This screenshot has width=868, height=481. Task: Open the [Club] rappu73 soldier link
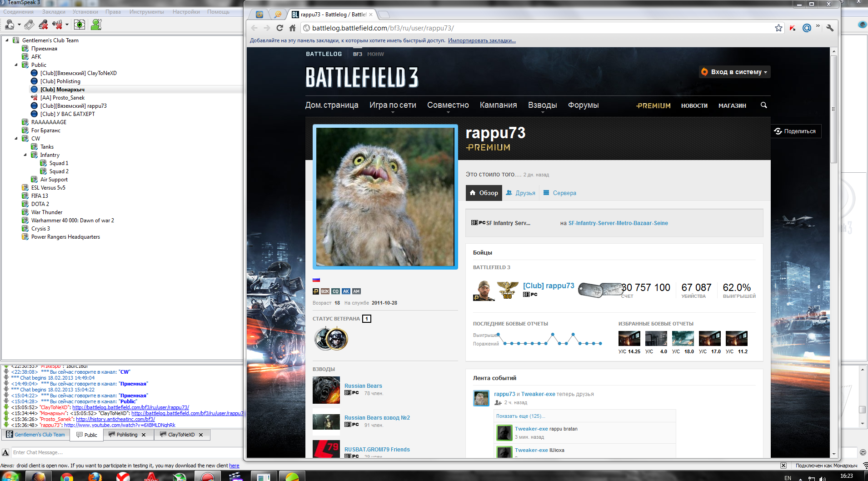549,286
